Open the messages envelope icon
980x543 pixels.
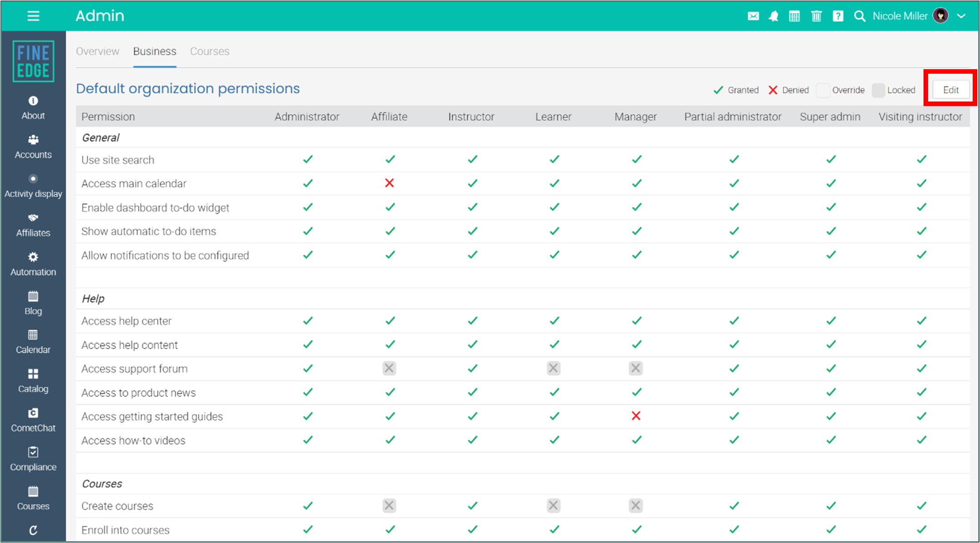[753, 16]
